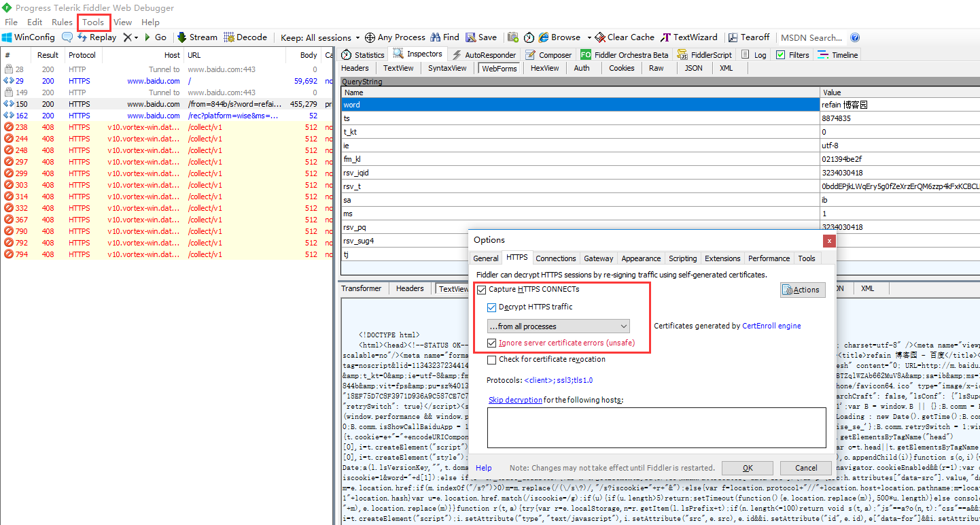This screenshot has height=525, width=980.
Task: Open the Edit menu
Action: [x=35, y=22]
